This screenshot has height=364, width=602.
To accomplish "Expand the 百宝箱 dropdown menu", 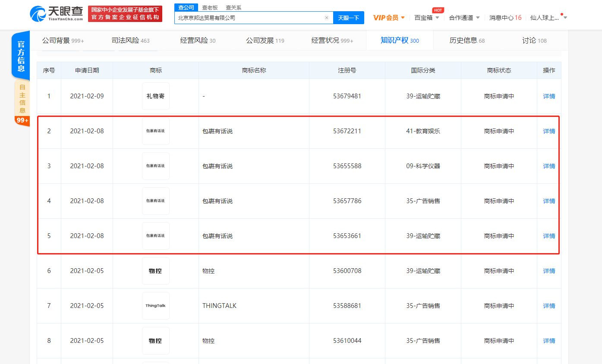I will tap(426, 18).
